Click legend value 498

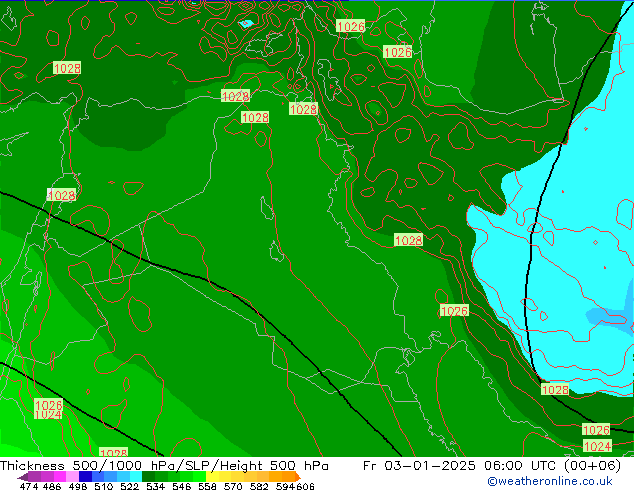pyautogui.click(x=77, y=486)
